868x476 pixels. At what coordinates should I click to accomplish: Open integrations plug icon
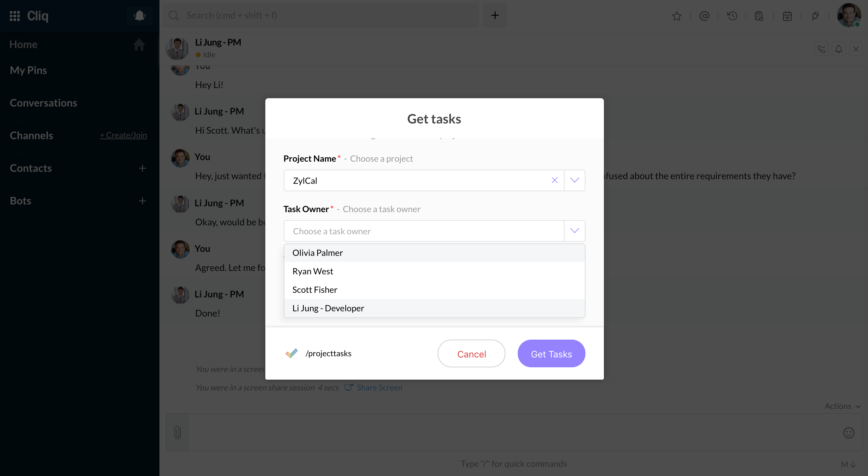(815, 16)
